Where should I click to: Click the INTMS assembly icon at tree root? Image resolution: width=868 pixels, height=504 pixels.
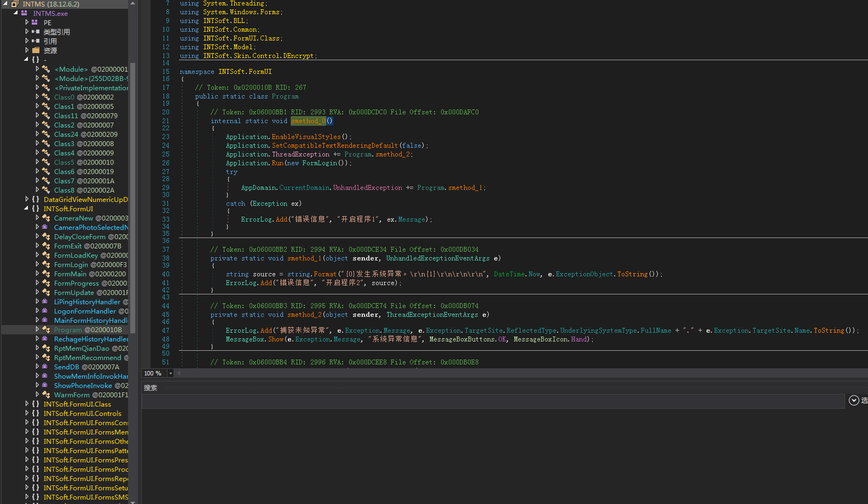(x=15, y=4)
